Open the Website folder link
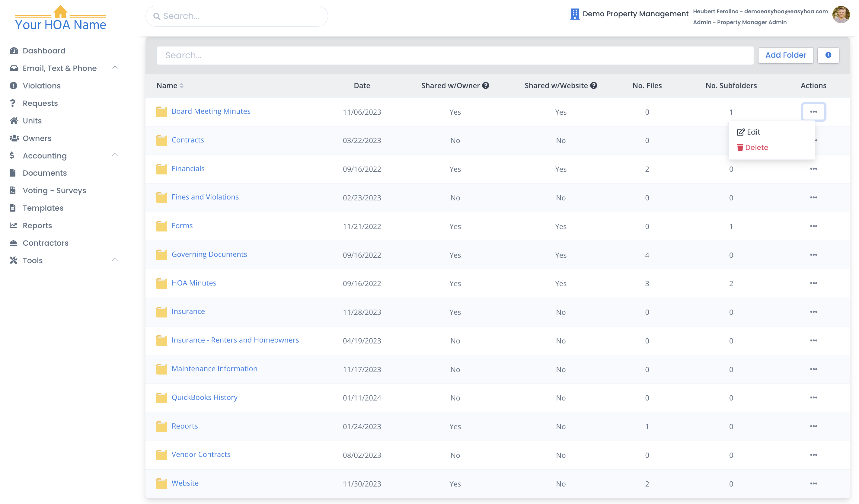The height and width of the screenshot is (504, 859). click(x=185, y=483)
